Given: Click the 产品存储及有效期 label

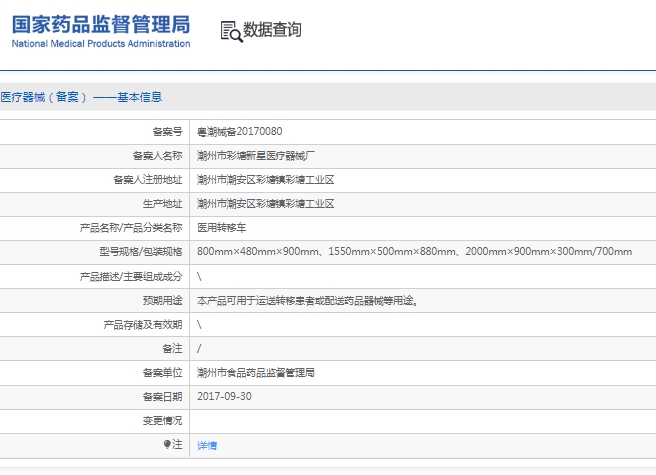Looking at the screenshot, I should pos(143,325).
